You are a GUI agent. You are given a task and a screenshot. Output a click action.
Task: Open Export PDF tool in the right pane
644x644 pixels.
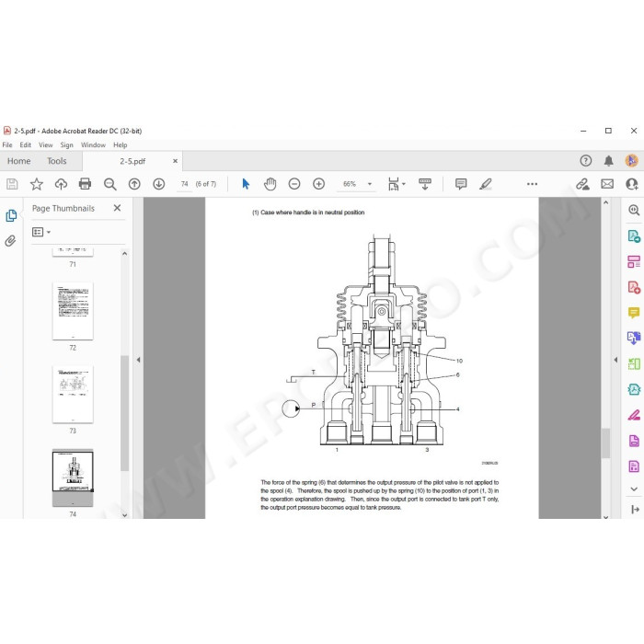[634, 236]
